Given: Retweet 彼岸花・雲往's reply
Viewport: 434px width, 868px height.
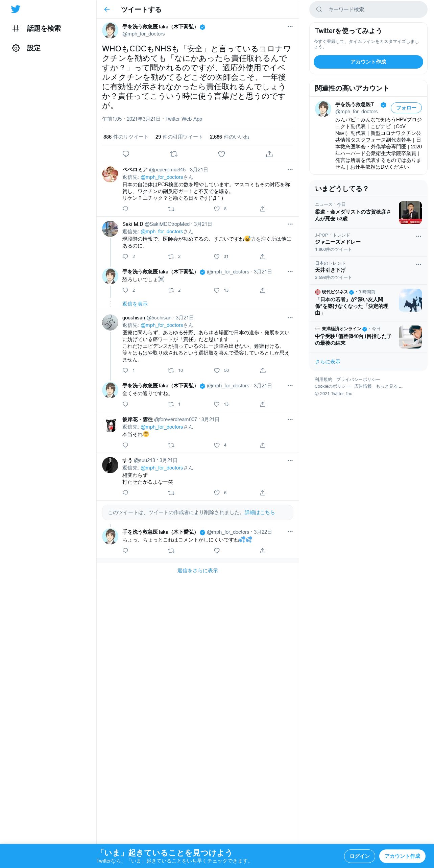Looking at the screenshot, I should [171, 445].
